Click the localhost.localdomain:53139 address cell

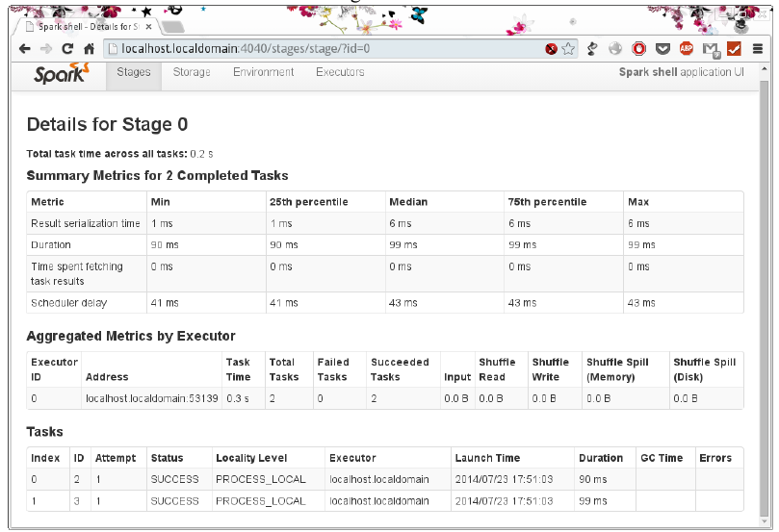(152, 398)
